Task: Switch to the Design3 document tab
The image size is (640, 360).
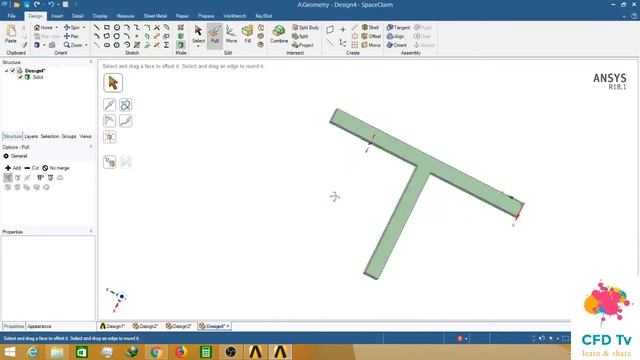Action: click(178, 326)
